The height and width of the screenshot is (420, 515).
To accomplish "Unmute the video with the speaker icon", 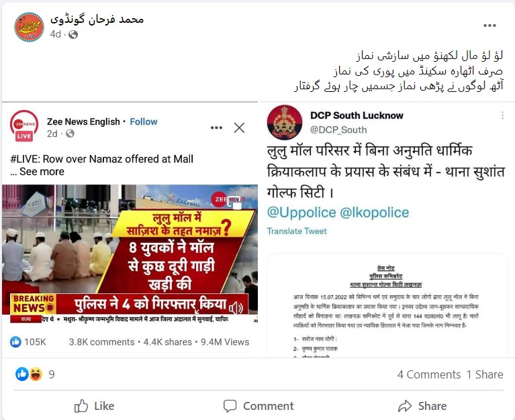I will (x=236, y=308).
